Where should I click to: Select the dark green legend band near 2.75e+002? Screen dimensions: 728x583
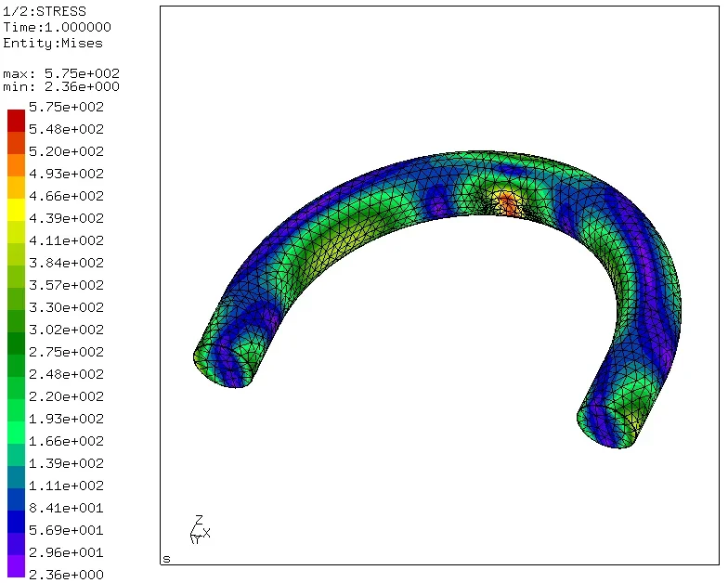pyautogui.click(x=17, y=343)
